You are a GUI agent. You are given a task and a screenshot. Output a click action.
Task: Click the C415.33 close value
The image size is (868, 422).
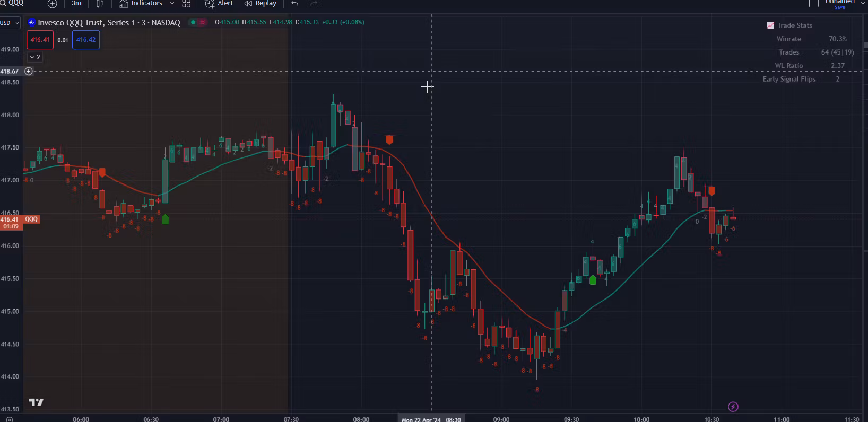pos(307,22)
